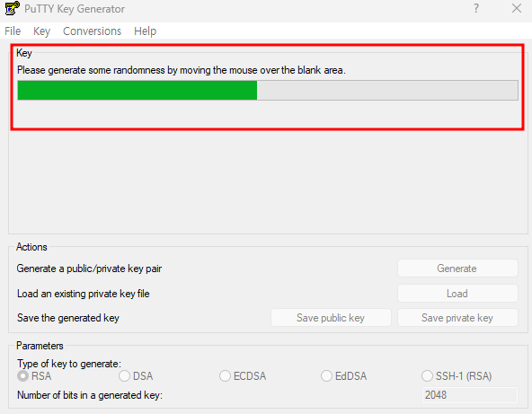
Task: Click the Generate button
Action: coord(457,269)
